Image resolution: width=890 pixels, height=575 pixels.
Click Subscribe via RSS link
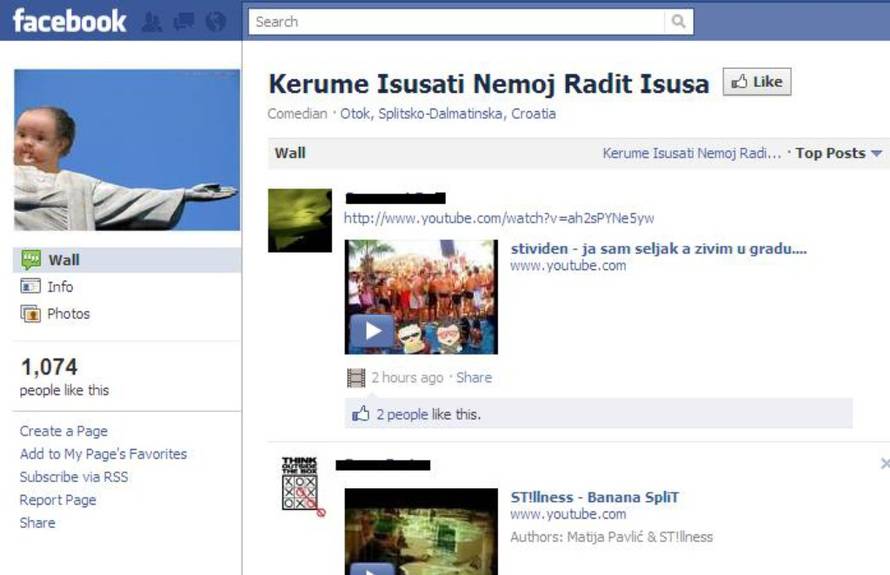(x=74, y=477)
